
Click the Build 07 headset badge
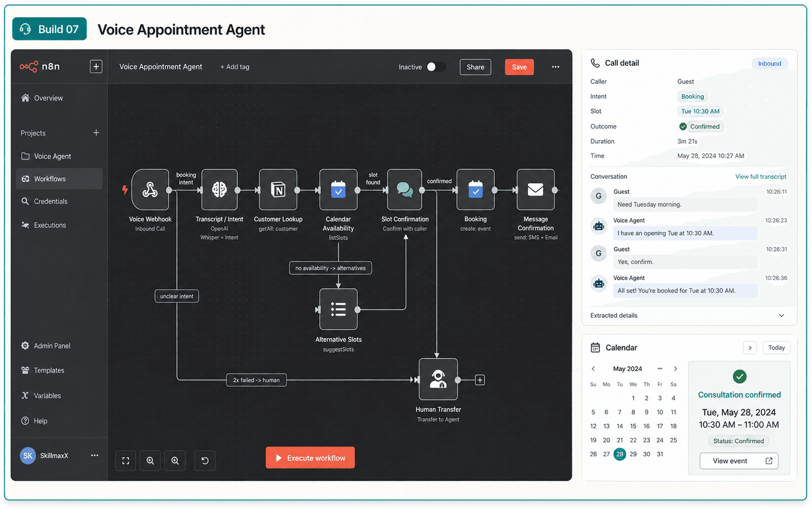click(49, 29)
